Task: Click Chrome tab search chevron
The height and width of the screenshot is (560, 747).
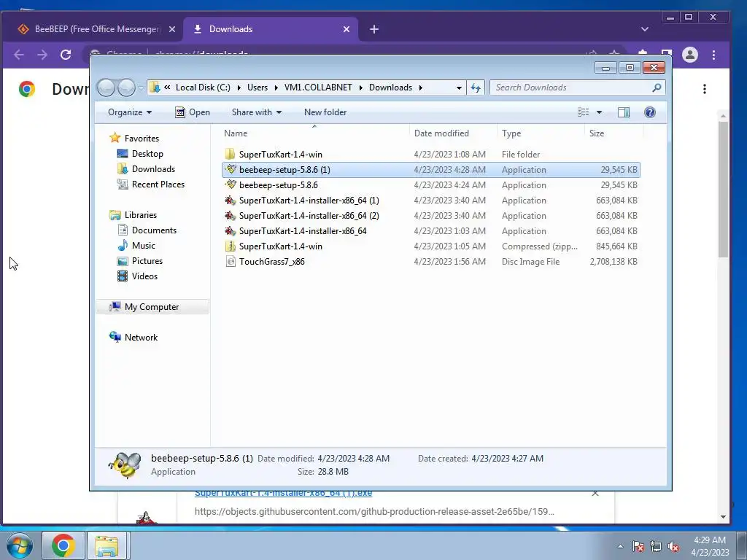Action: [645, 29]
